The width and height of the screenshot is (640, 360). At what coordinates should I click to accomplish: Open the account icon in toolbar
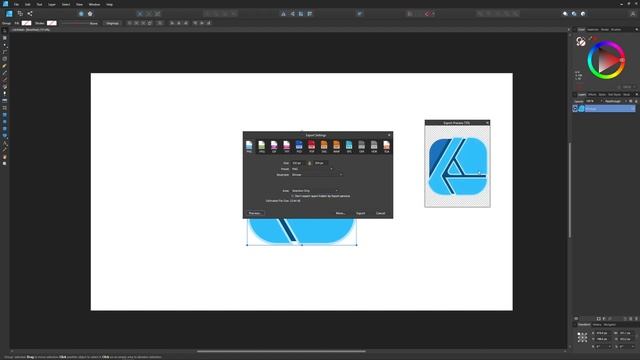point(633,14)
